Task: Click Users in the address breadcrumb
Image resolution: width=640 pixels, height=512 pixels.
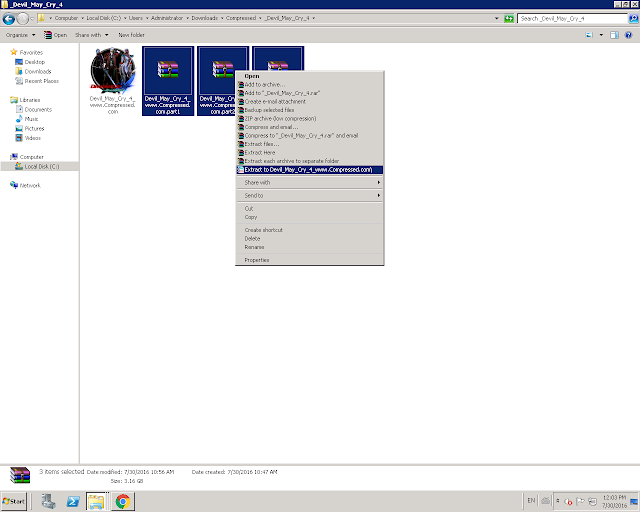Action: coord(136,18)
